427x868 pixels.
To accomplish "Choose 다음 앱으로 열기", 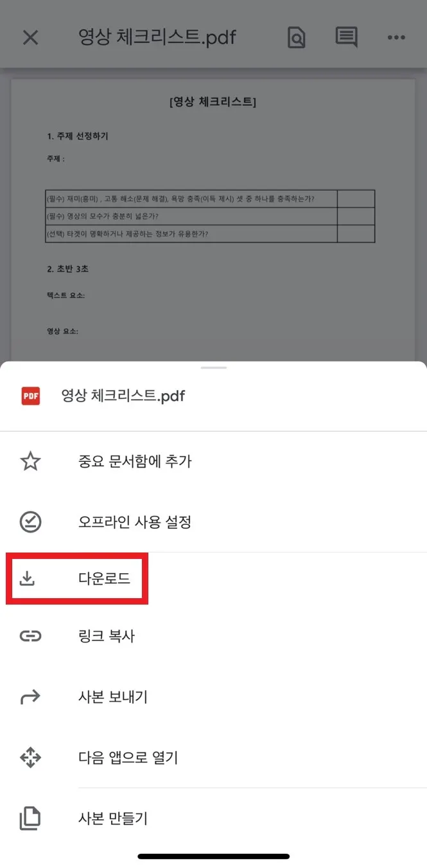I will click(x=213, y=757).
